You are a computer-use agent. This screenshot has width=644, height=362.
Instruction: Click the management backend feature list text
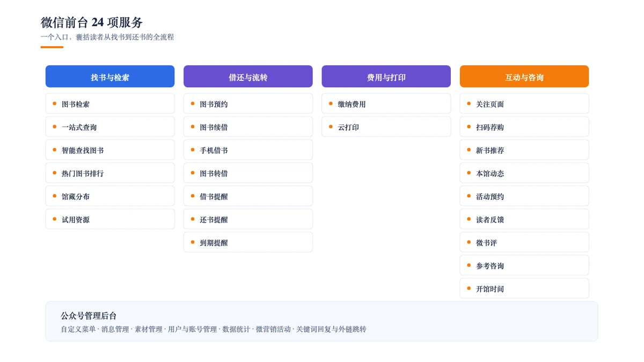click(x=214, y=329)
